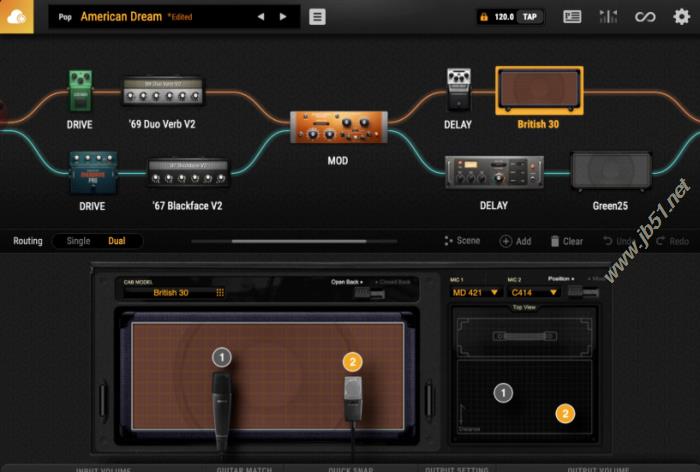Image resolution: width=700 pixels, height=472 pixels.
Task: Open the preset list menu icon
Action: tap(317, 17)
